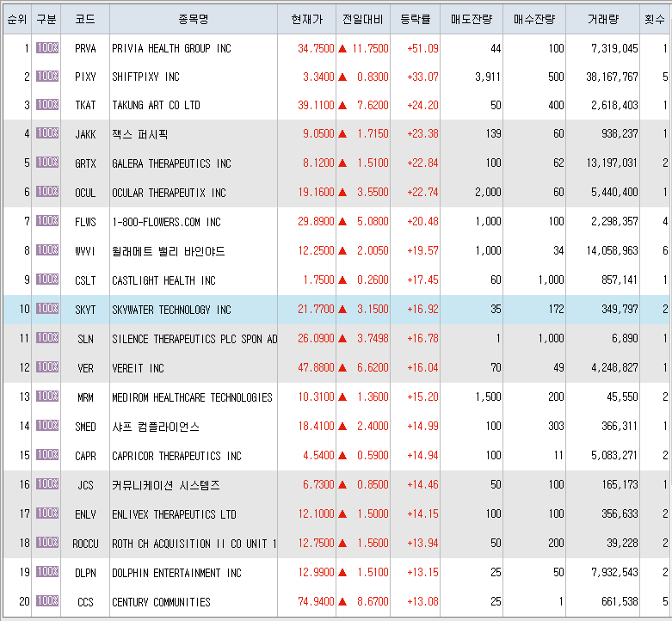Screen dimensions: 672x621
Task: Sort by the 구분 column header
Action: [x=46, y=19]
